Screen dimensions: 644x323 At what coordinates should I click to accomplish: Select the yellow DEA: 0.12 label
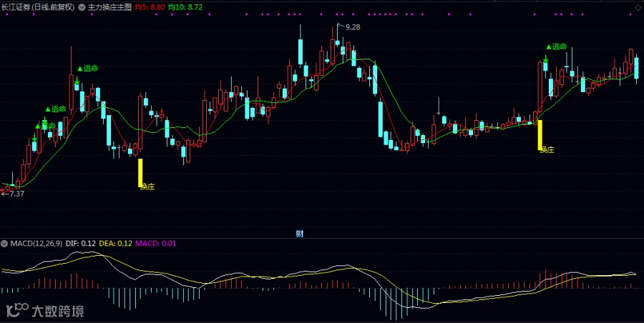click(x=115, y=244)
